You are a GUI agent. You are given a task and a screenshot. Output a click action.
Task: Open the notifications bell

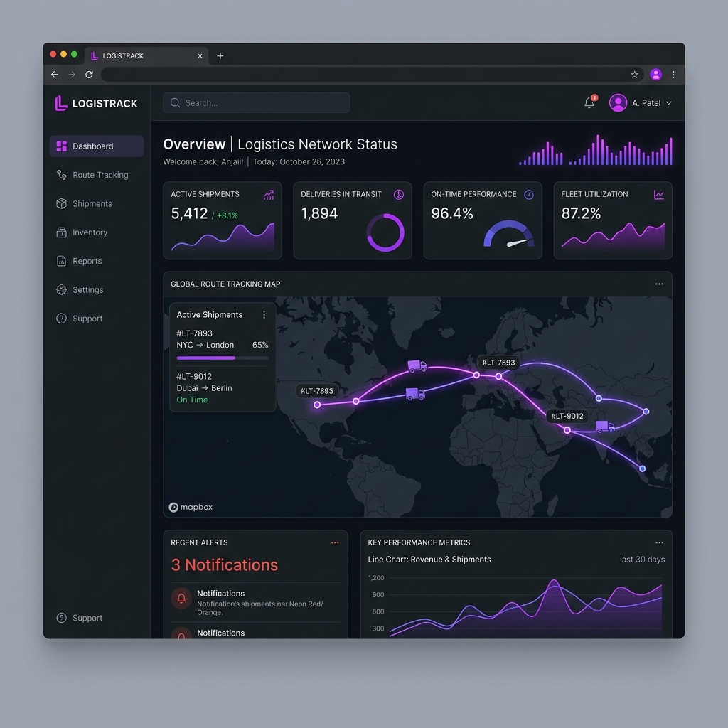(589, 102)
